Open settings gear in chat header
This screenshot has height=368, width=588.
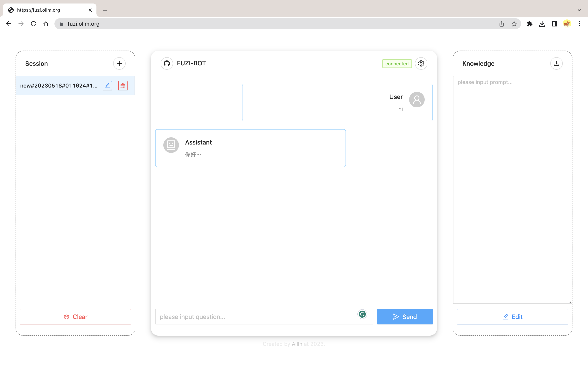421,64
